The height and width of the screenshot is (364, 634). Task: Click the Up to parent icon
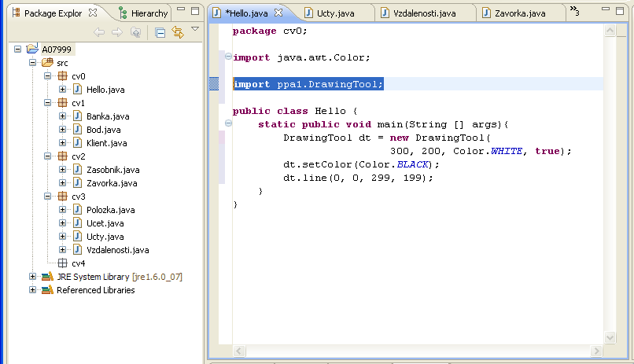pos(136,32)
